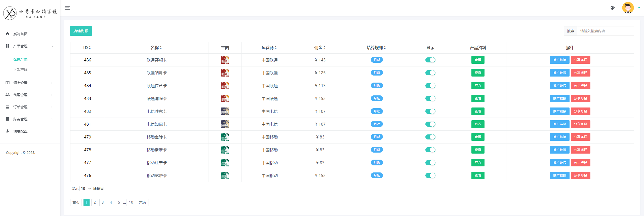
Task: Collapse the 产品管理 menu chevron
Action: coord(52,46)
